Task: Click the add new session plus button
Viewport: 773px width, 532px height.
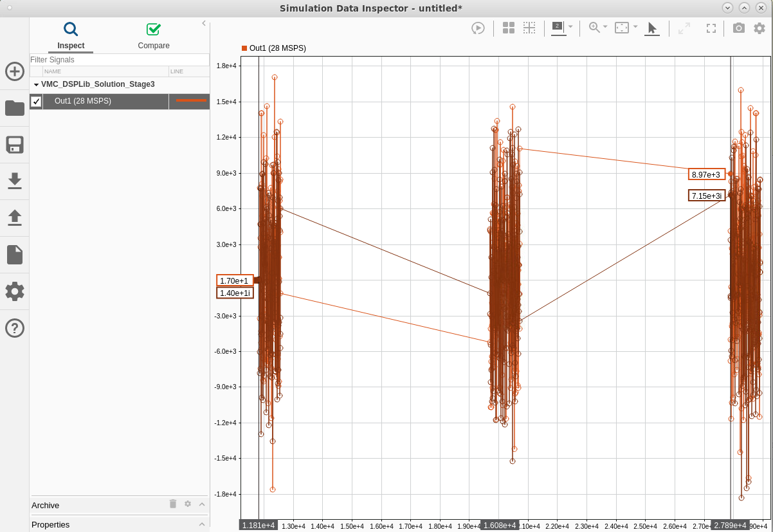Action: (x=15, y=71)
